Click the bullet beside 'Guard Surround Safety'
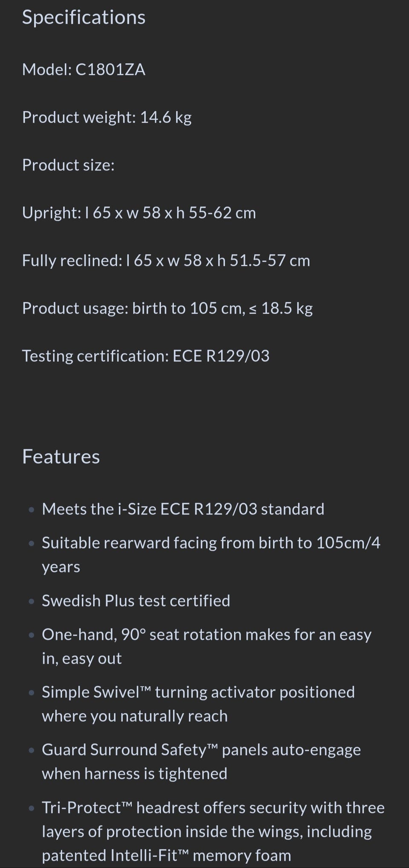The height and width of the screenshot is (868, 409). (x=31, y=750)
